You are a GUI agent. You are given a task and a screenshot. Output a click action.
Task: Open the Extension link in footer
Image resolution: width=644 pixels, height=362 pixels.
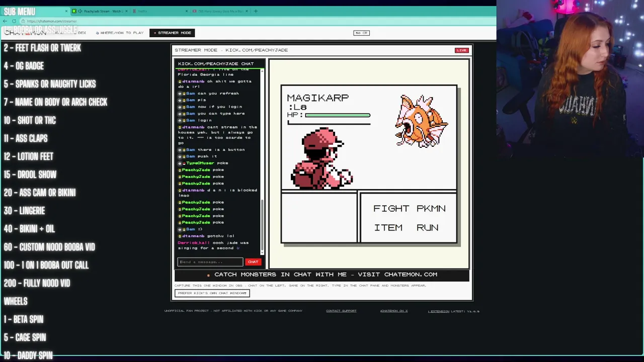(x=439, y=311)
